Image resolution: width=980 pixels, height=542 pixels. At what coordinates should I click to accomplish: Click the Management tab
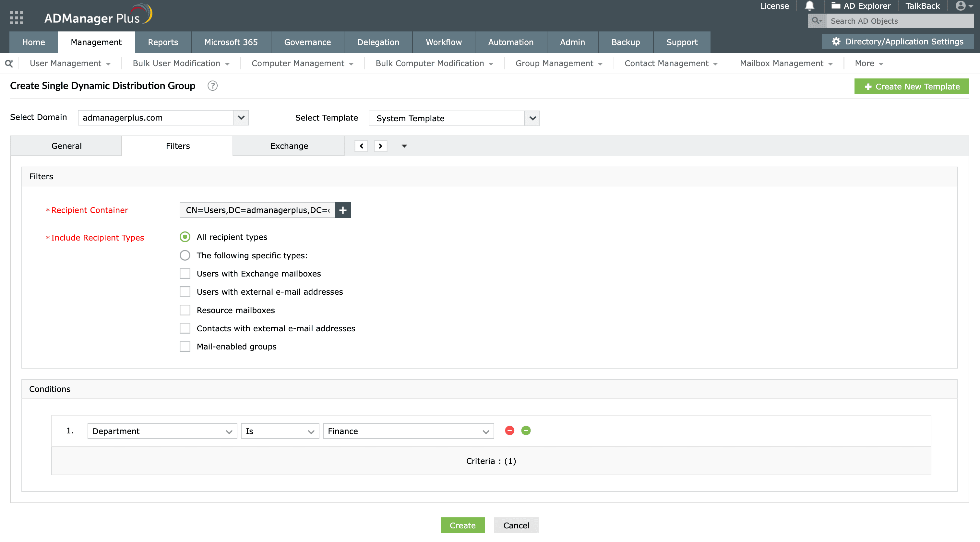tap(96, 42)
